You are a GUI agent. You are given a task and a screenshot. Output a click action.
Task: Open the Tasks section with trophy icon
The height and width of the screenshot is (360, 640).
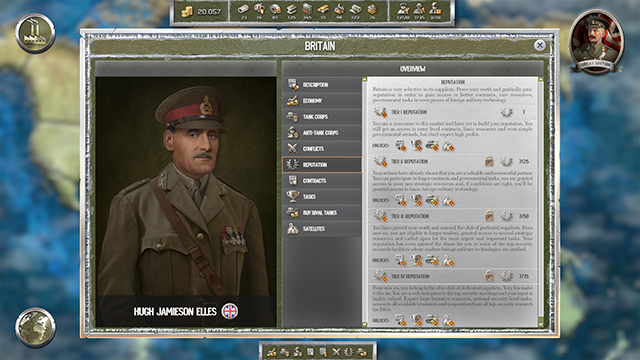(x=322, y=196)
